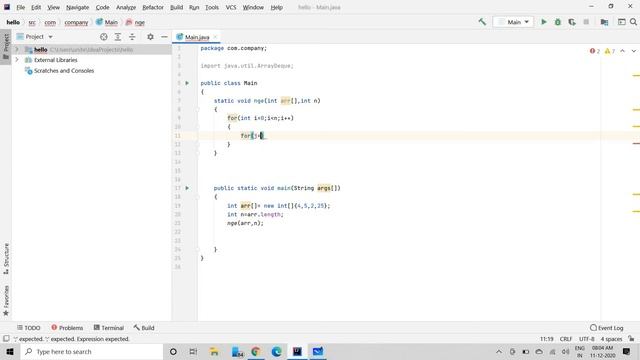
Task: Toggle read-only lock icon in status bar
Action: point(631,339)
